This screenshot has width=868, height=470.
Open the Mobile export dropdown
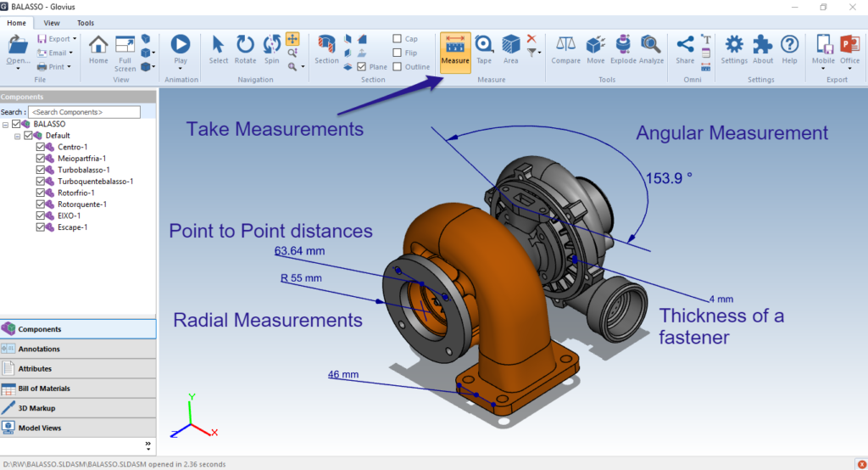click(x=822, y=69)
